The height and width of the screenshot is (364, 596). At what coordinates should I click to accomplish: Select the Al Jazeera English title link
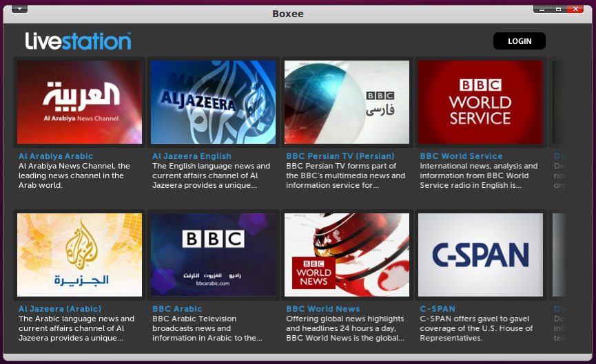click(x=192, y=156)
